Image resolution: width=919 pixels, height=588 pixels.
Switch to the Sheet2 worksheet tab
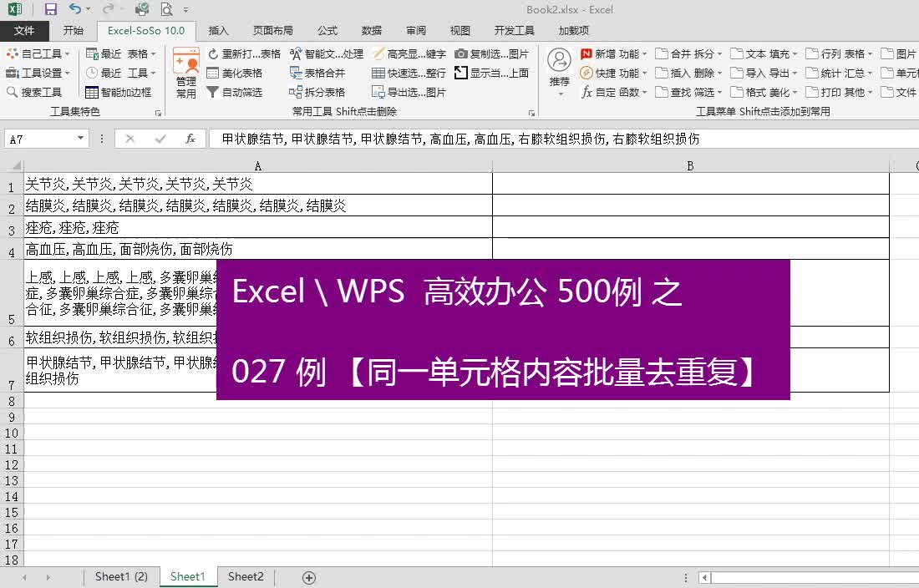tap(245, 576)
